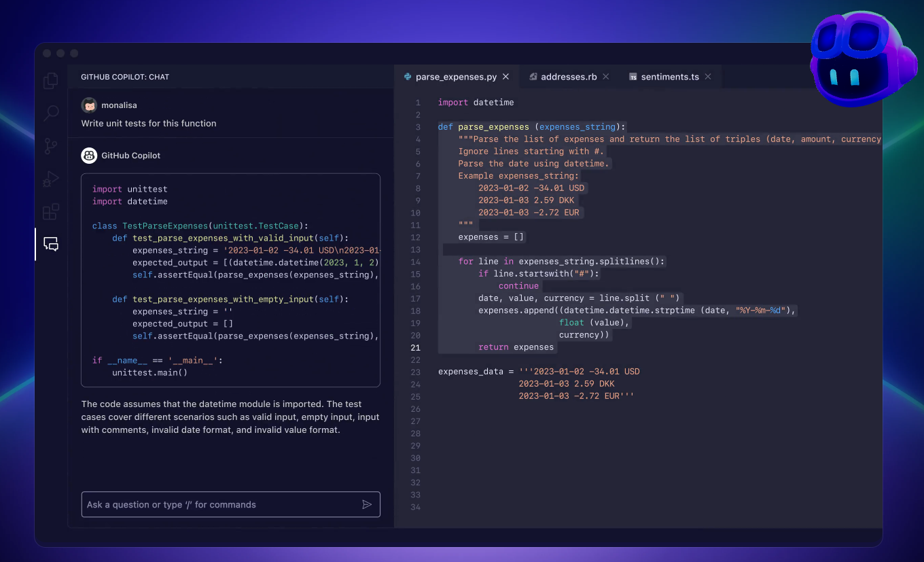The height and width of the screenshot is (562, 924).
Task: Switch to the sentiments.ts tab
Action: tap(670, 77)
